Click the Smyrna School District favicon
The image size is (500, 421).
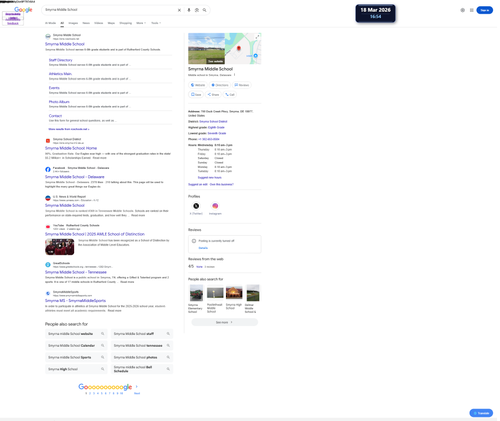pyautogui.click(x=48, y=141)
